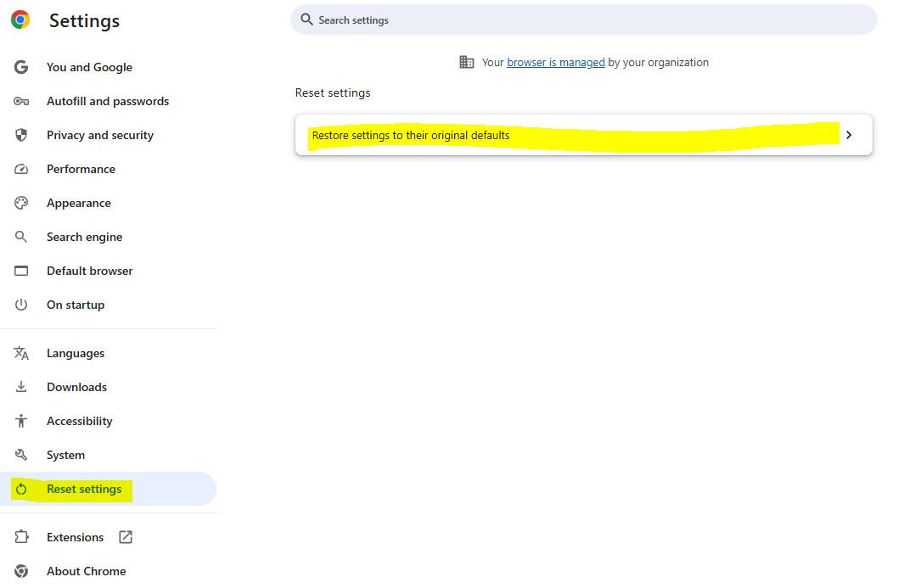The image size is (904, 588).
Task: Click the Accessibility person icon
Action: [20, 421]
